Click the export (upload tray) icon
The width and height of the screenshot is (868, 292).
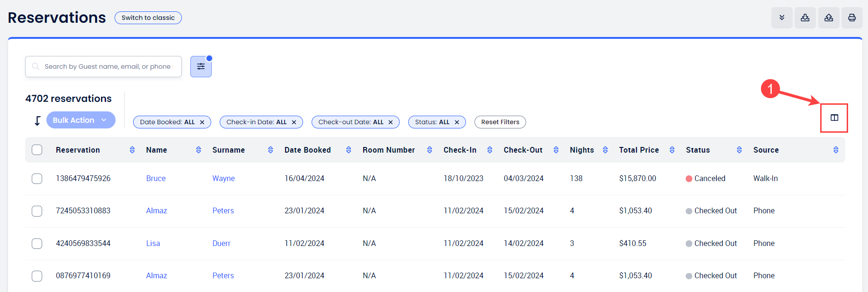828,18
